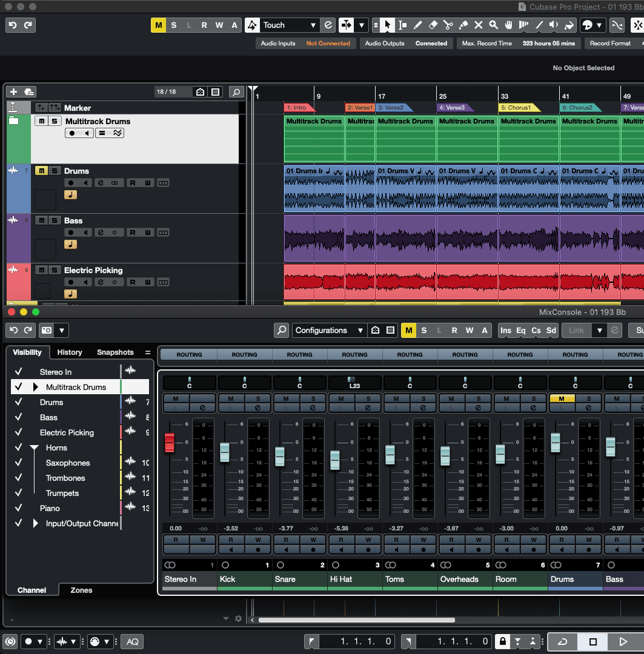Image resolution: width=644 pixels, height=654 pixels.
Task: Select the Scissors (Split) tool
Action: point(448,25)
